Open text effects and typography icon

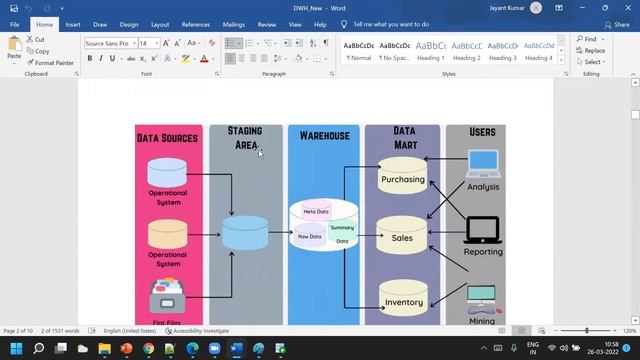(167, 59)
